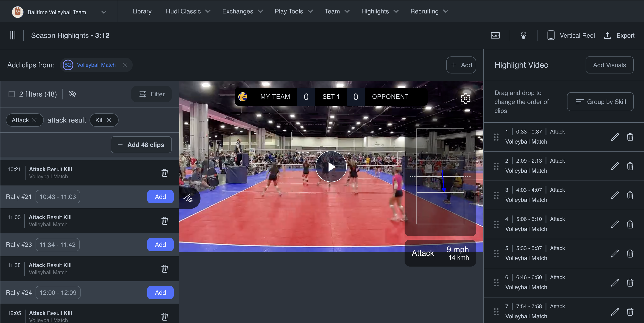This screenshot has width=644, height=323.
Task: Open the Library menu item
Action: 142,11
